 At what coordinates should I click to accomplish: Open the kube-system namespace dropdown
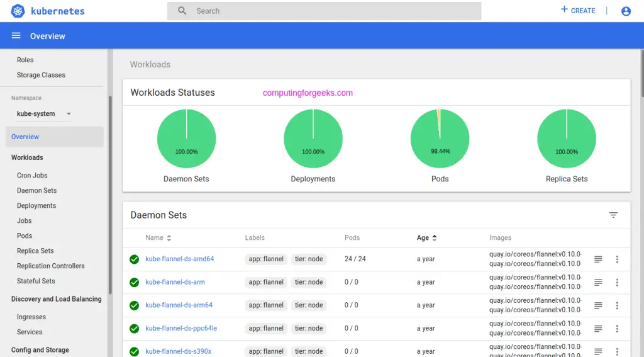tap(43, 113)
